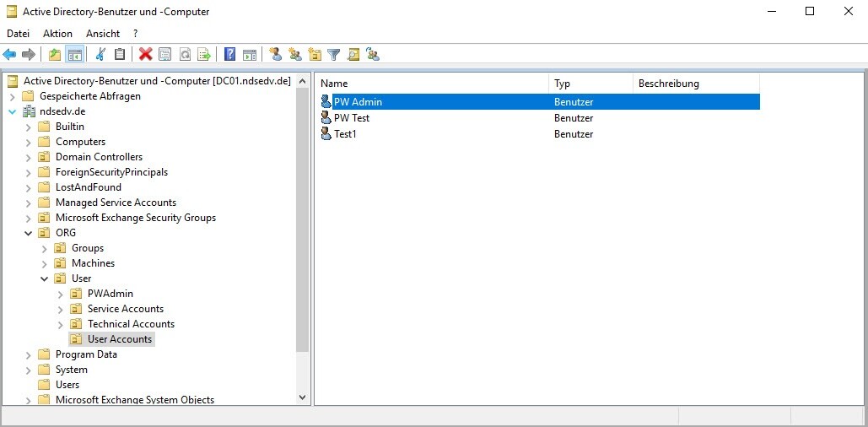The width and height of the screenshot is (868, 427).
Task: Toggle the Show/Hide console tree button
Action: click(x=74, y=55)
